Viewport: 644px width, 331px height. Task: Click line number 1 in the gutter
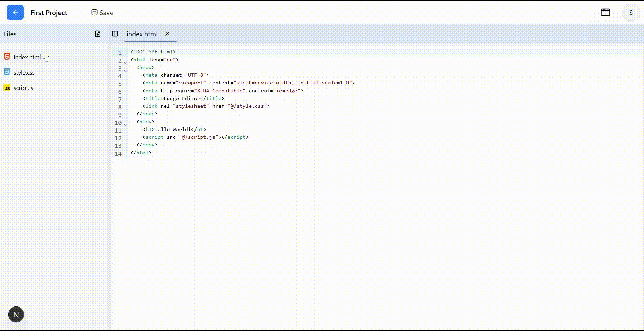pyautogui.click(x=120, y=53)
